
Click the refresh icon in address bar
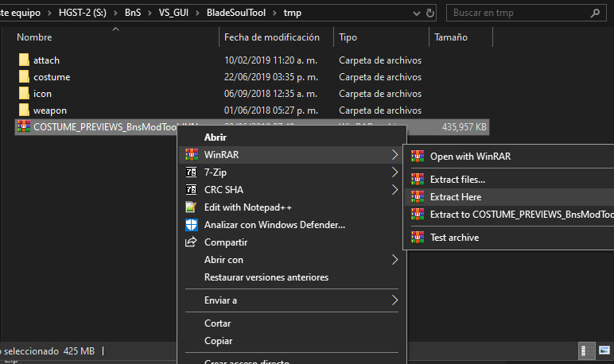[430, 13]
